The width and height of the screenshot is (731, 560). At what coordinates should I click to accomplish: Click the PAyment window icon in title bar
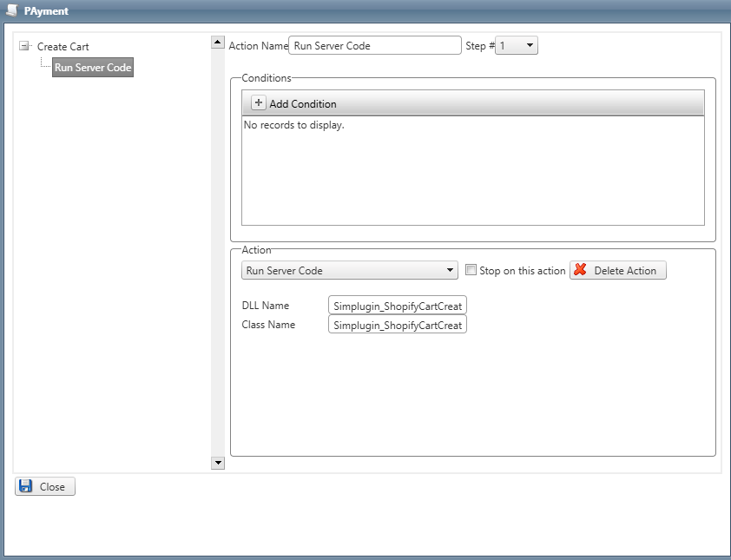[x=11, y=11]
